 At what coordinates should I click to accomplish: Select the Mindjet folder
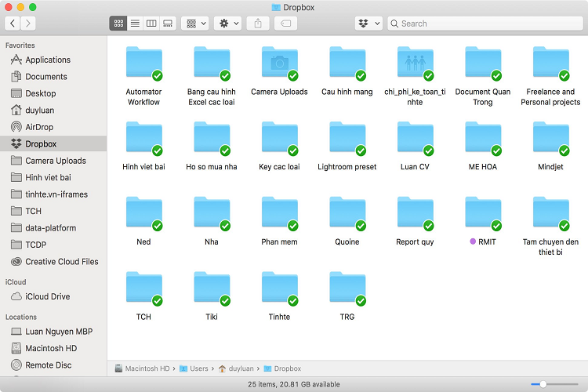point(551,138)
